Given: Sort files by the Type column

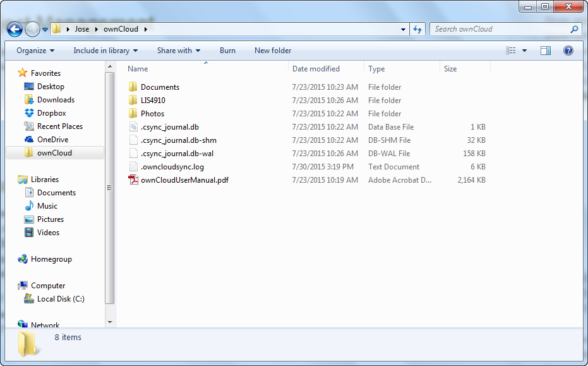Looking at the screenshot, I should (376, 69).
